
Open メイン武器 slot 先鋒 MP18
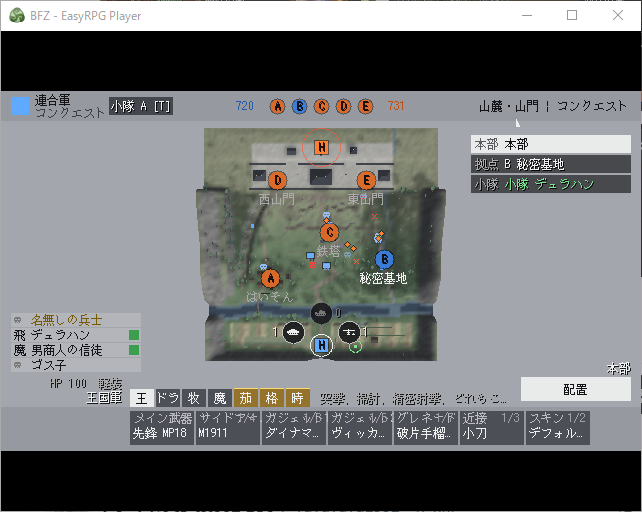pos(162,428)
